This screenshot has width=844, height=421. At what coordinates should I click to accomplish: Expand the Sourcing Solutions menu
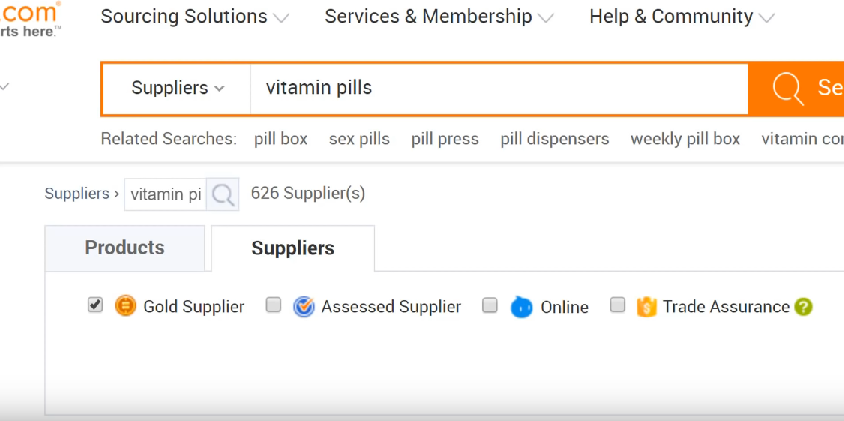[x=194, y=17]
